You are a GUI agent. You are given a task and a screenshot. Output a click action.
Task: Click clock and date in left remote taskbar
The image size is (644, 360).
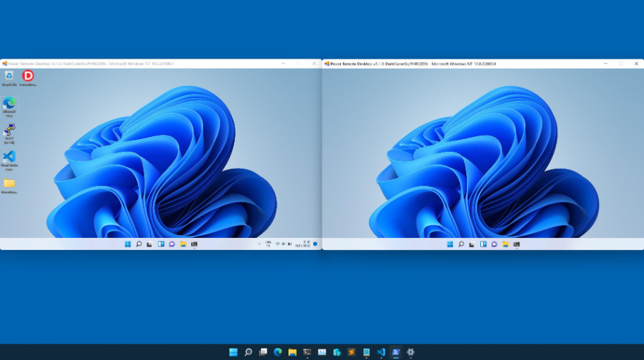303,244
